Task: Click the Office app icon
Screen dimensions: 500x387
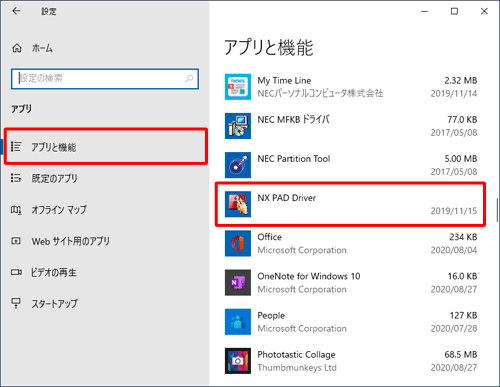Action: 238,243
